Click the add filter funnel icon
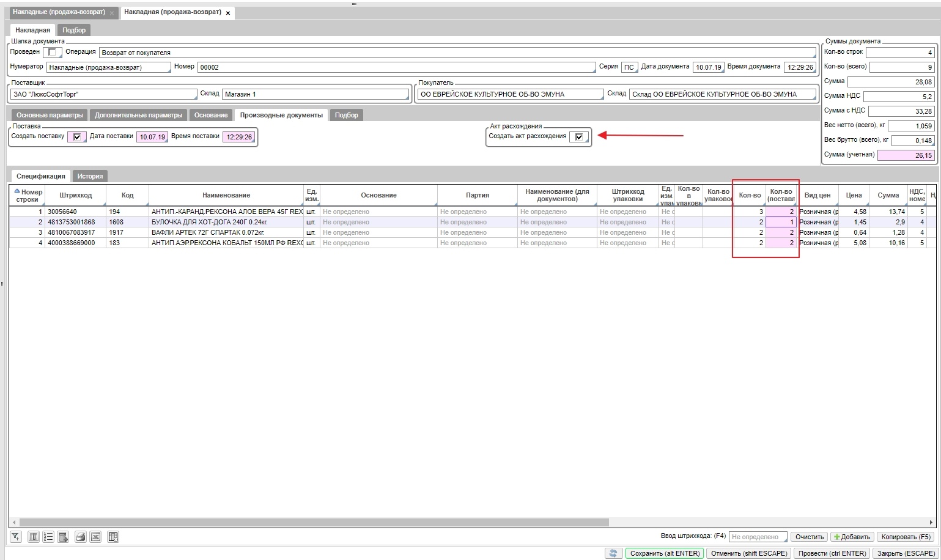The height and width of the screenshot is (560, 941). (x=15, y=537)
